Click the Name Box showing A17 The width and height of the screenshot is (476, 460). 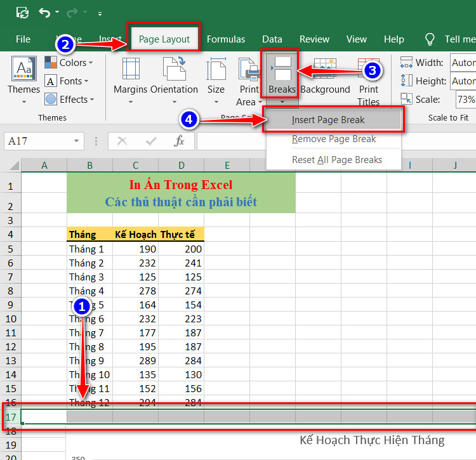coord(44,141)
